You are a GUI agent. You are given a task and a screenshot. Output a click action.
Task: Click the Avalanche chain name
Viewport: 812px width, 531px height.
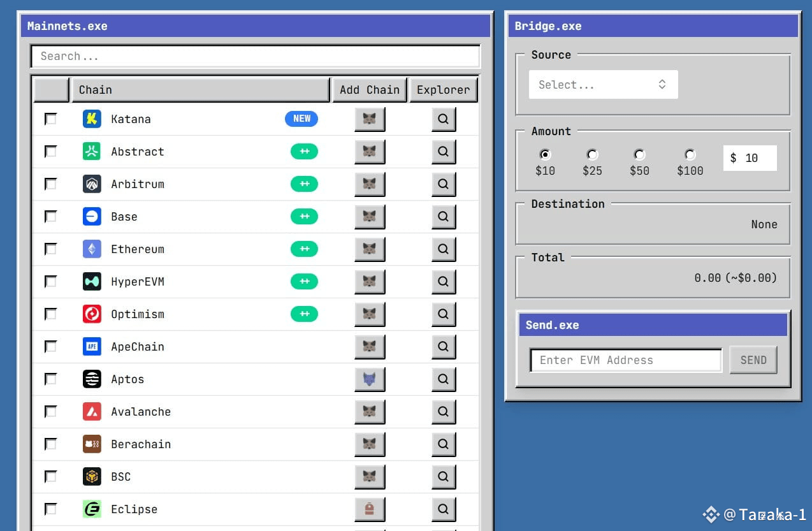(x=141, y=412)
